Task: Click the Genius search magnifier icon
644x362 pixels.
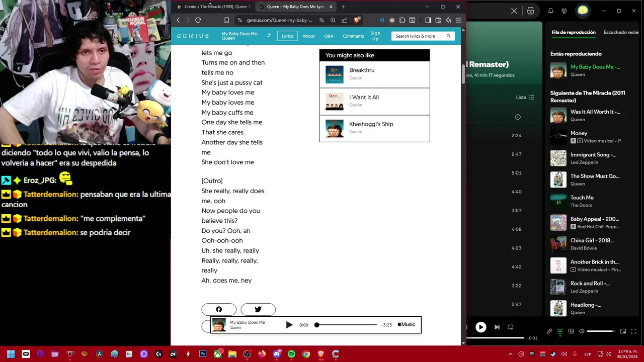Action: click(448, 36)
